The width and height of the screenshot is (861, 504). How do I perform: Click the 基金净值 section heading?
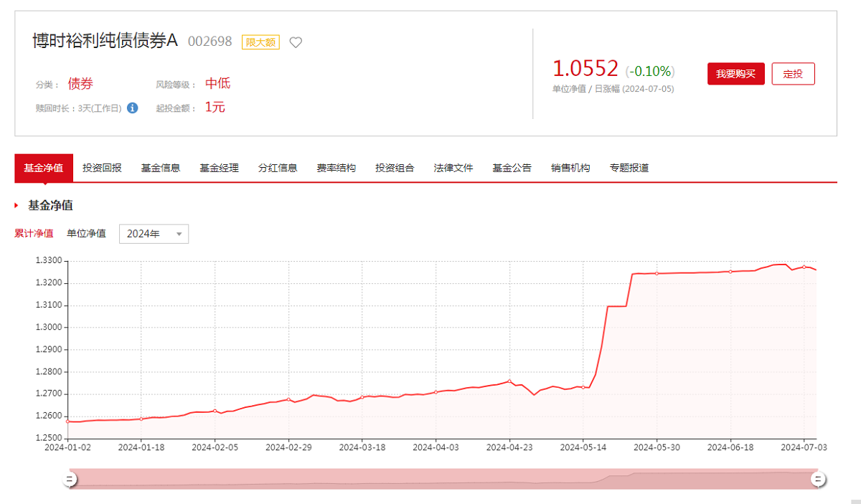coord(50,206)
